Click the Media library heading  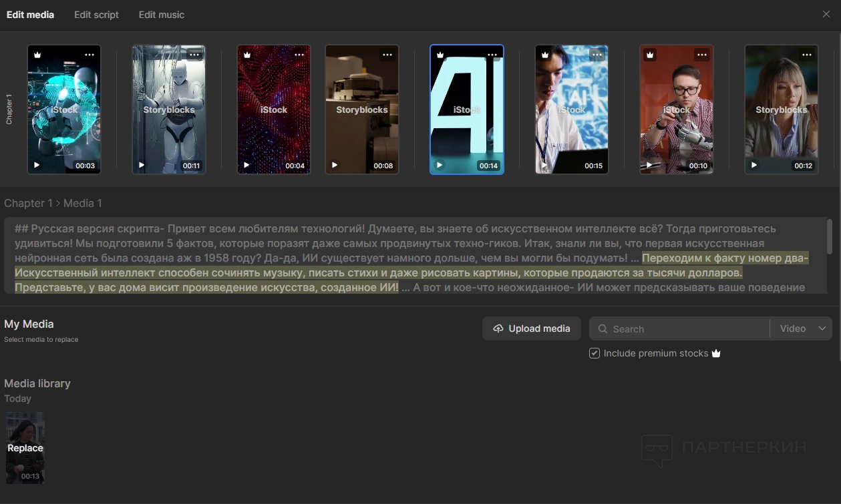37,383
